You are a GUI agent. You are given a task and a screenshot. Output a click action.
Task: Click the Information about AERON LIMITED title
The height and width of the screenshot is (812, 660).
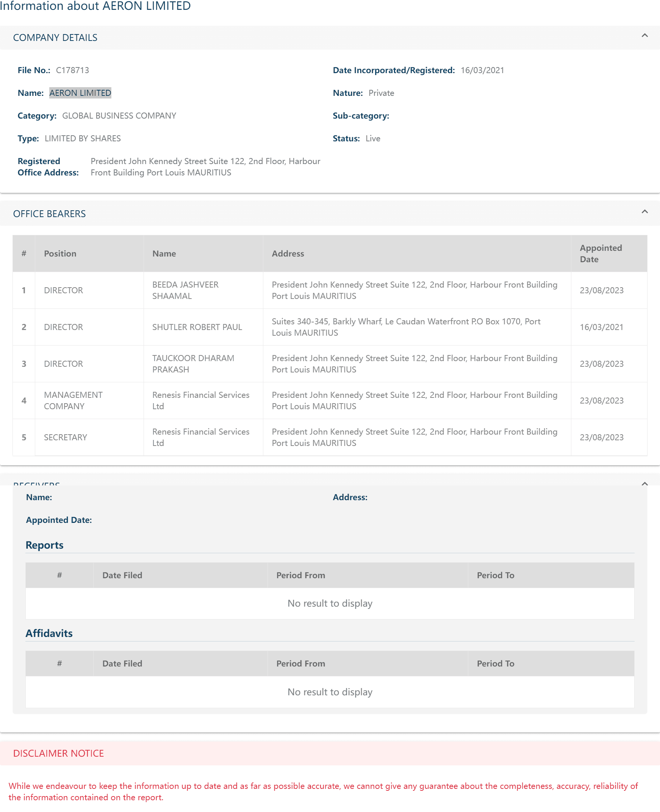point(95,6)
